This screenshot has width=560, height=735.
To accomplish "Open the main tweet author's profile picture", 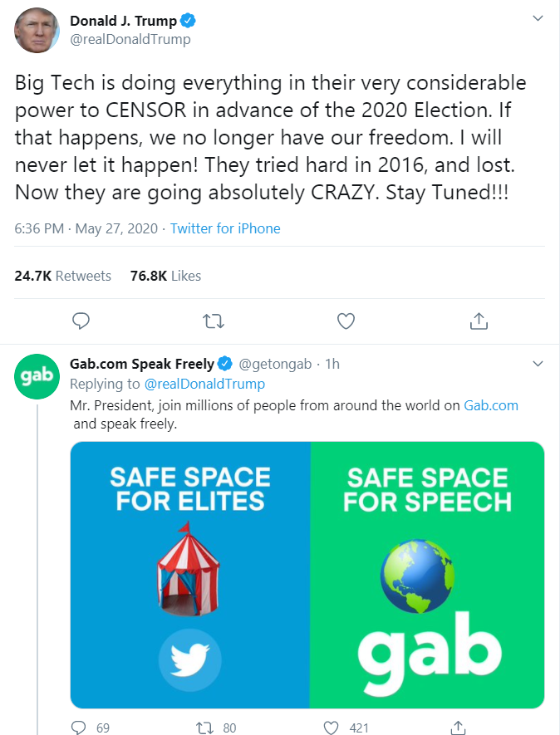I will pos(37,30).
